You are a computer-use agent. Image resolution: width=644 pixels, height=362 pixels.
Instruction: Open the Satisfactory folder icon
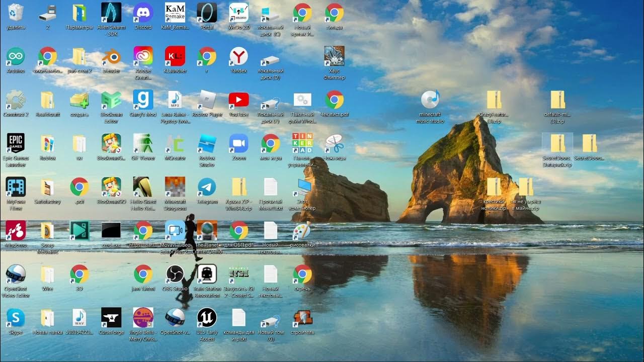click(47, 187)
